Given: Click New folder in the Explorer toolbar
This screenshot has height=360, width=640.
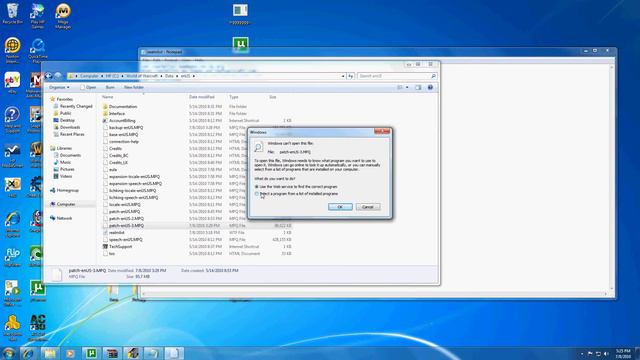Looking at the screenshot, I should (133, 87).
